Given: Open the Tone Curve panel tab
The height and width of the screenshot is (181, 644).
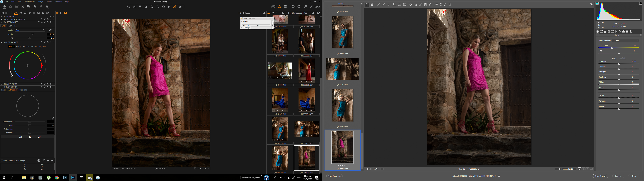Looking at the screenshot, I should click(601, 32).
